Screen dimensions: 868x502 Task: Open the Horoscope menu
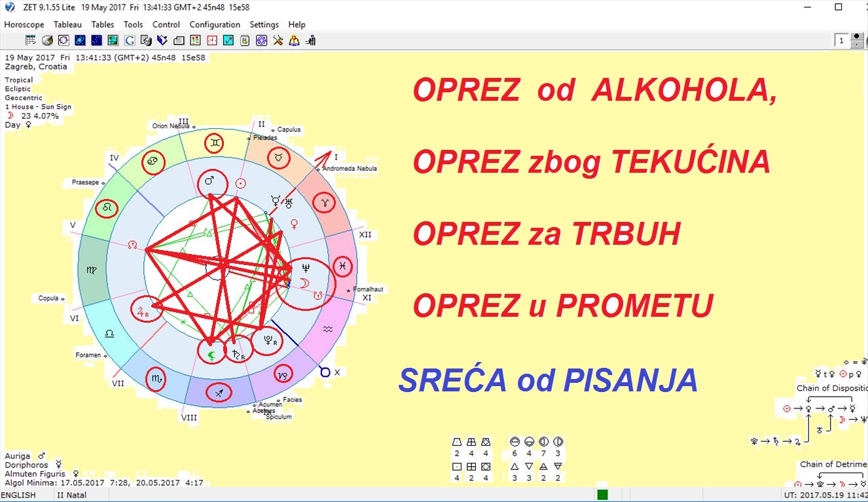click(24, 24)
